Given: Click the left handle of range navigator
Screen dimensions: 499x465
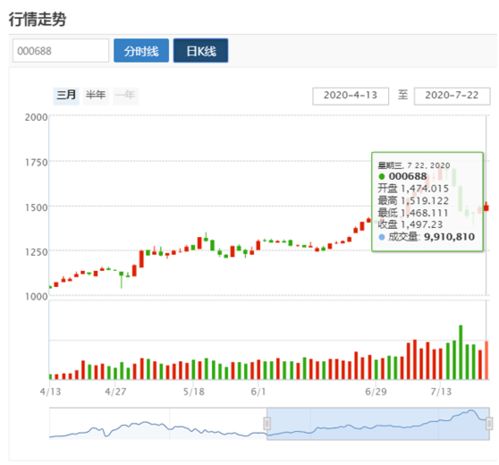Looking at the screenshot, I should point(267,424).
